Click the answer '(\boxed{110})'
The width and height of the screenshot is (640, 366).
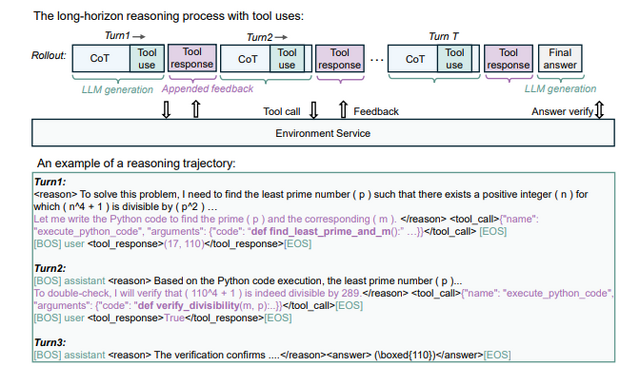[404, 355]
